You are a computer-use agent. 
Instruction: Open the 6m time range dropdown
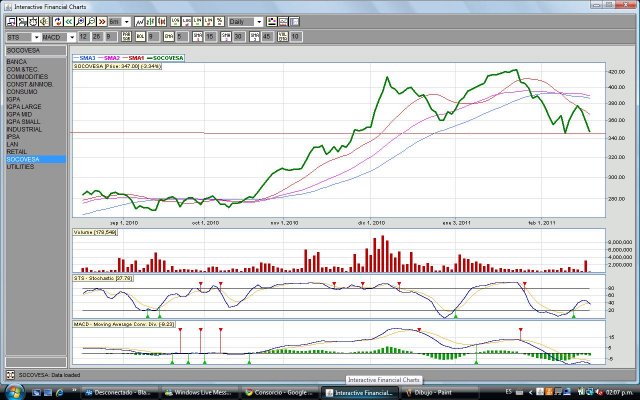(118, 21)
